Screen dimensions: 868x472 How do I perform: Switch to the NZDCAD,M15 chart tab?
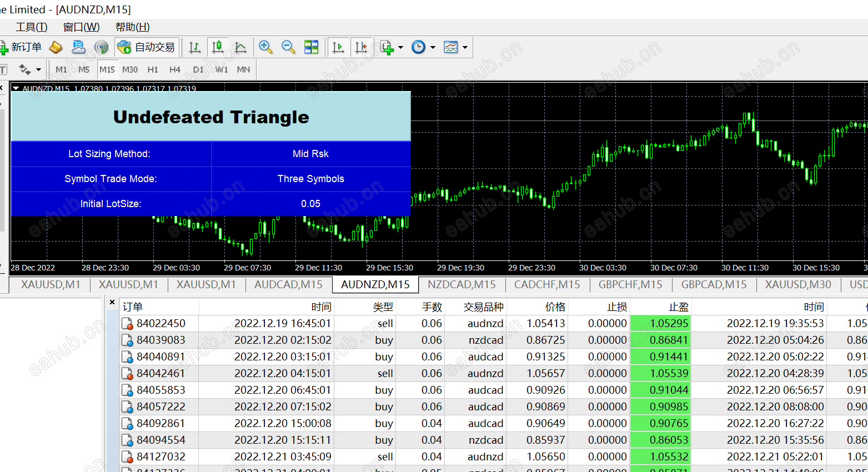(x=461, y=284)
